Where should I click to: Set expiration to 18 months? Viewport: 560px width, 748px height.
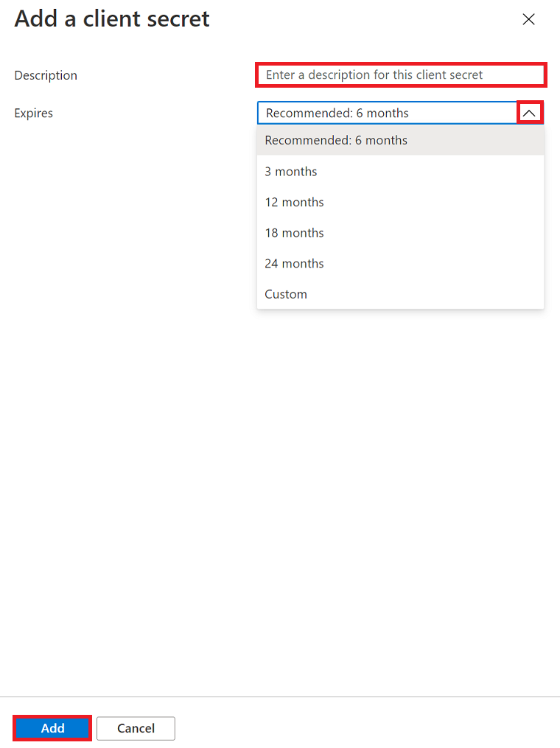click(401, 233)
